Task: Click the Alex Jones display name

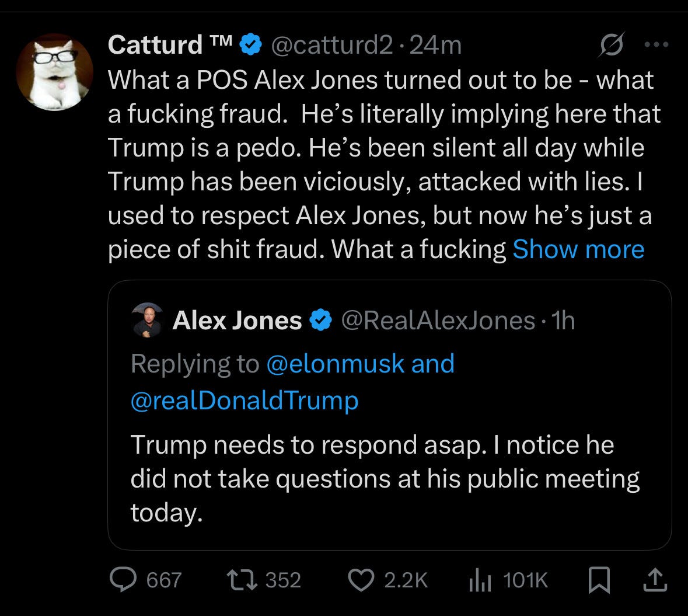Action: pos(237,321)
